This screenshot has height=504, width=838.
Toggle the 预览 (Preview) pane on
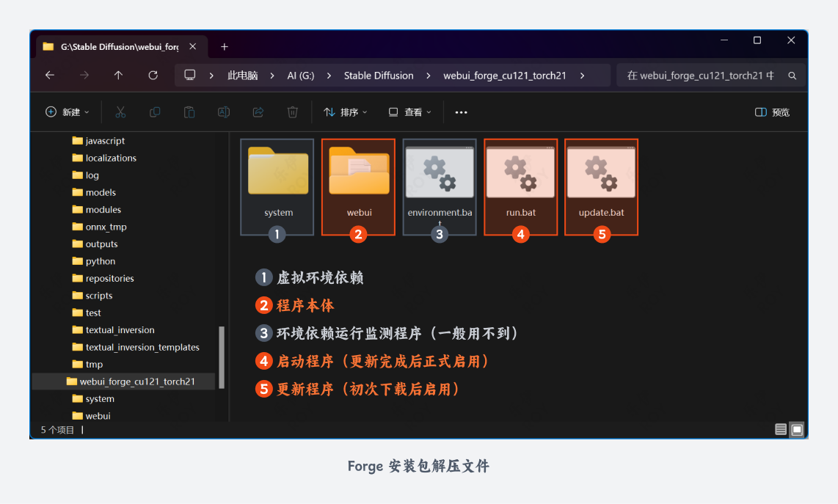pos(771,112)
